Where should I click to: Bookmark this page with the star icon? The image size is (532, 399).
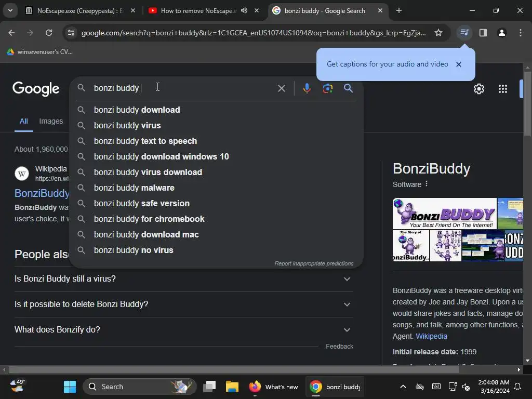click(x=438, y=33)
